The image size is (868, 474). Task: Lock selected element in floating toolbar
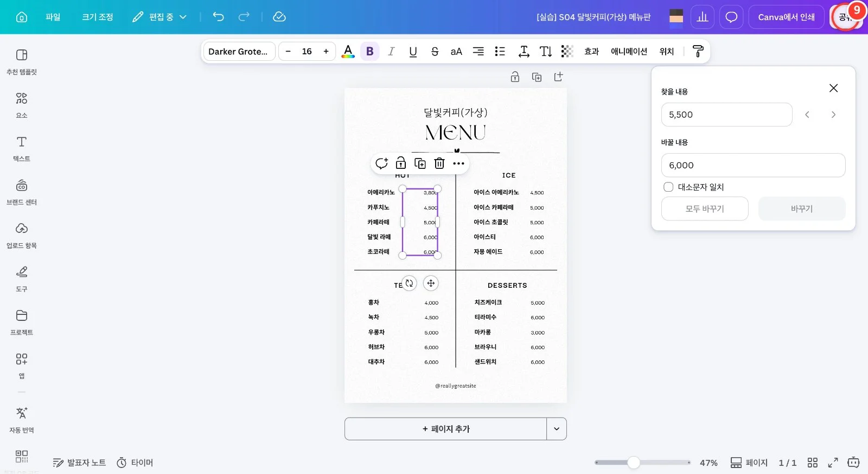[x=401, y=163]
